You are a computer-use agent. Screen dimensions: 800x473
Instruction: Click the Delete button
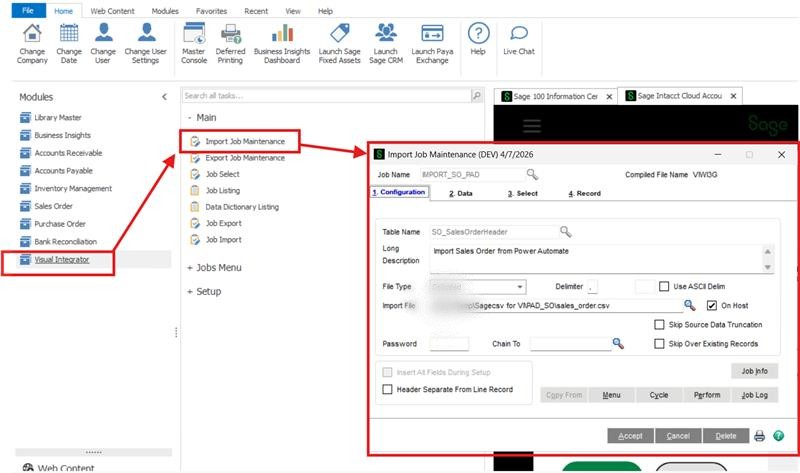(x=726, y=436)
